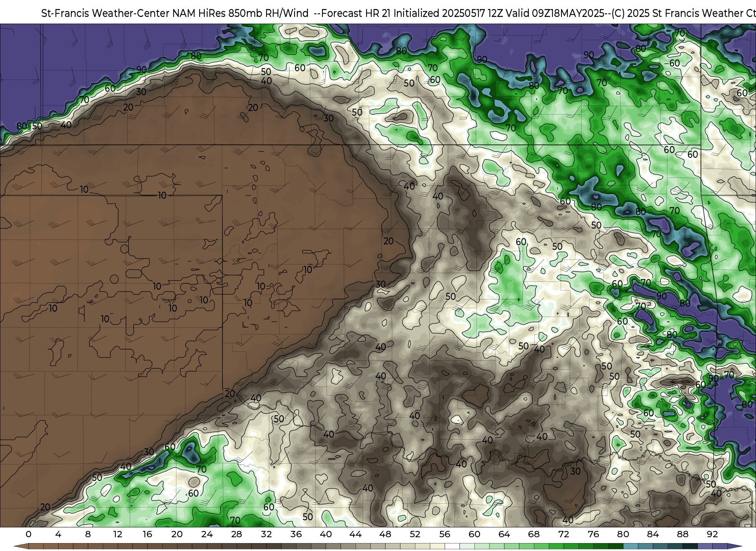
Task: Click the colorbar label '44'
Action: click(x=356, y=534)
